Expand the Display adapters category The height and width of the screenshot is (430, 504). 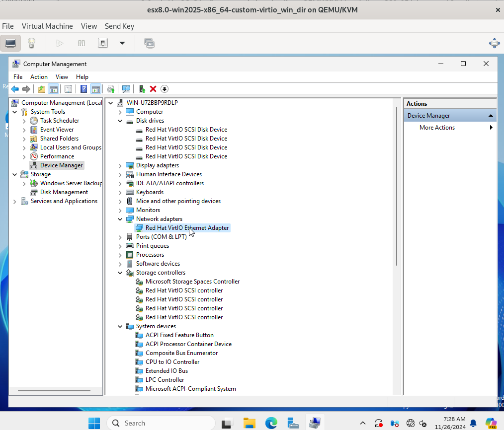[x=120, y=165]
